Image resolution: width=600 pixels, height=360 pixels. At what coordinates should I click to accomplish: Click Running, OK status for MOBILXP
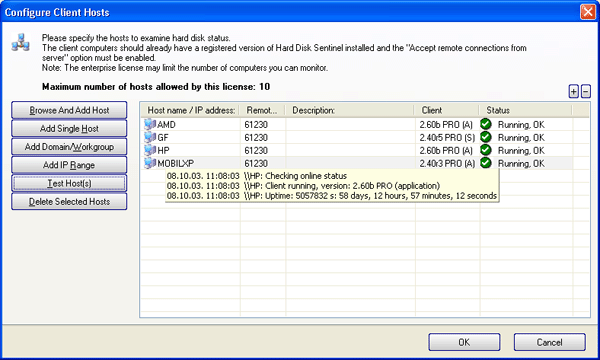pos(521,164)
